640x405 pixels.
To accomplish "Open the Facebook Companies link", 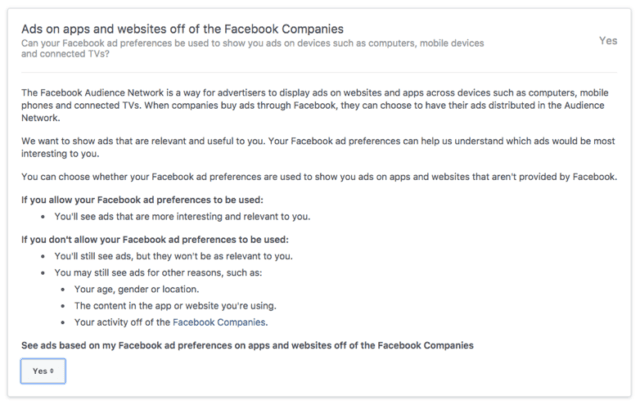I will [x=219, y=322].
